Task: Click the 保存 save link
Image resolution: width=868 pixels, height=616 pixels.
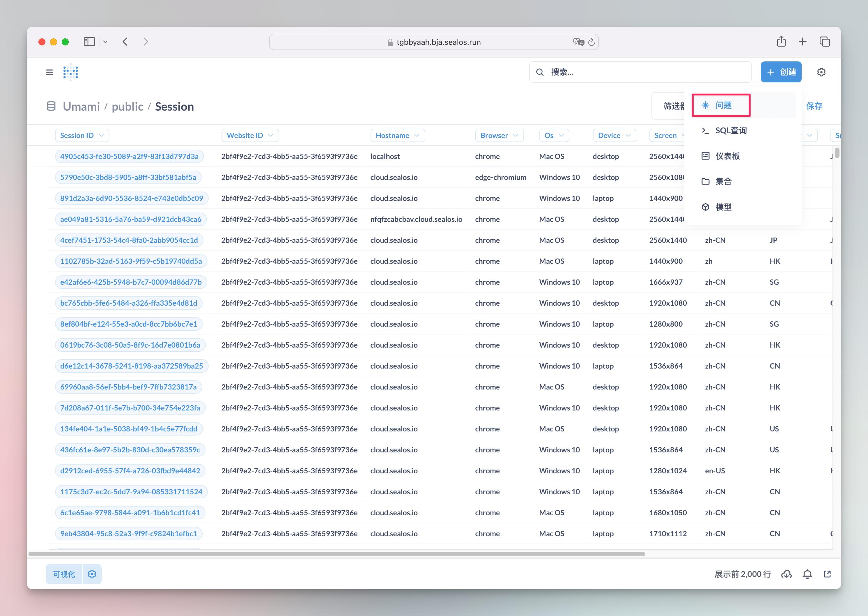Action: click(814, 106)
